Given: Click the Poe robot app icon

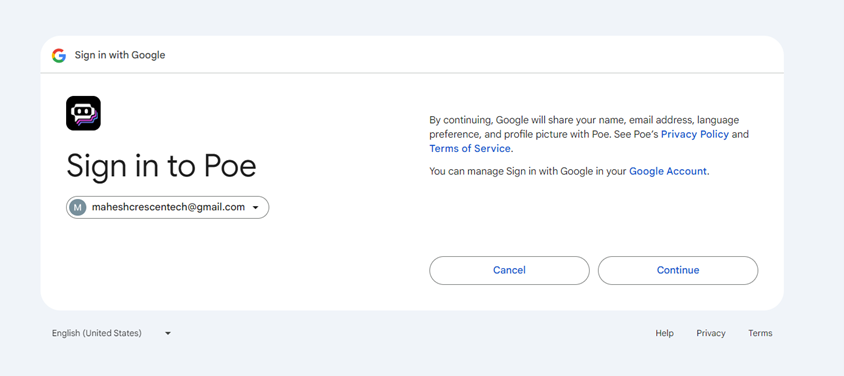Looking at the screenshot, I should [x=83, y=113].
